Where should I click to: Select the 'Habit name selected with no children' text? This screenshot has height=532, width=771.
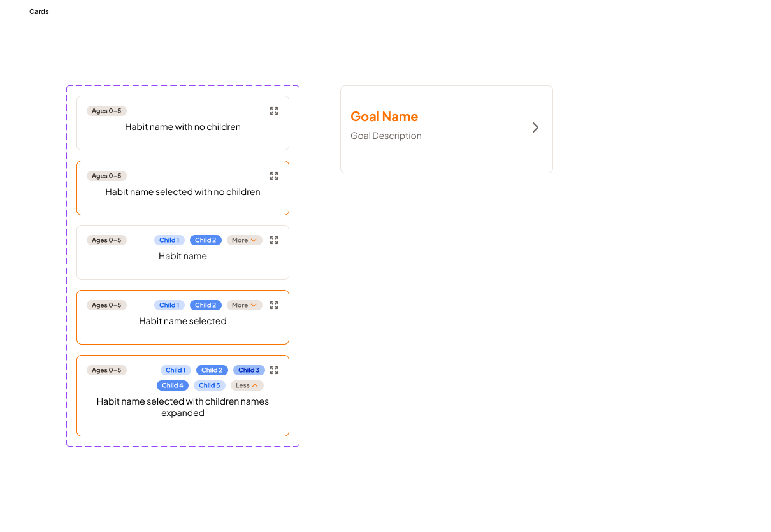point(183,192)
